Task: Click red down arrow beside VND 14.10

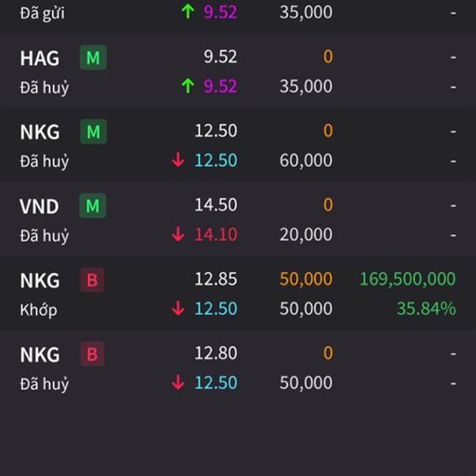Action: point(178,234)
